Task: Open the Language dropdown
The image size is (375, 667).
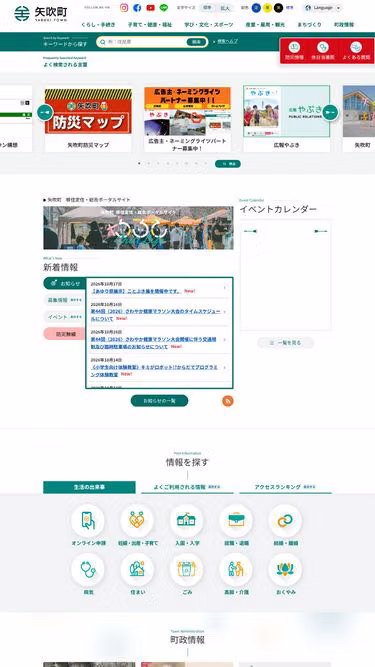Action: (x=323, y=8)
